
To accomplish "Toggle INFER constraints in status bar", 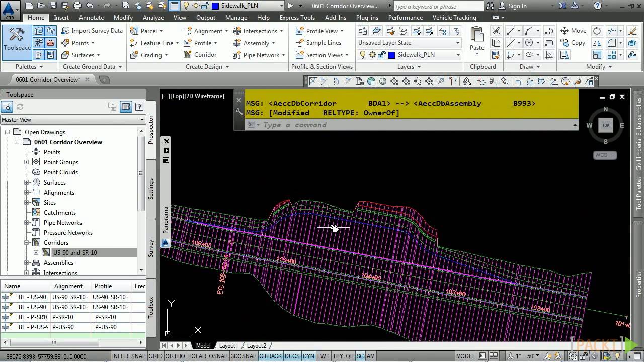I will click(x=120, y=356).
